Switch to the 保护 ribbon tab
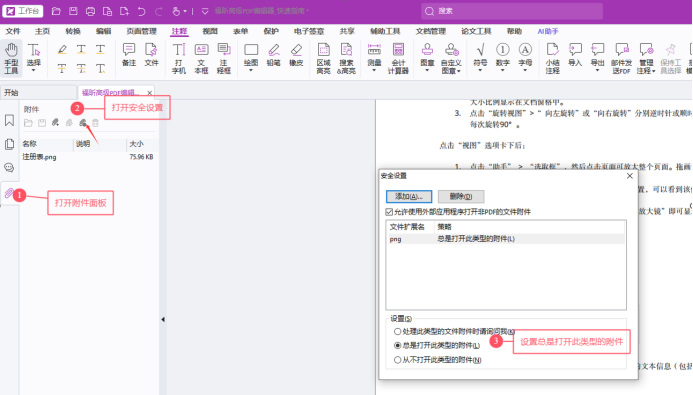This screenshot has width=693, height=395. click(x=271, y=31)
